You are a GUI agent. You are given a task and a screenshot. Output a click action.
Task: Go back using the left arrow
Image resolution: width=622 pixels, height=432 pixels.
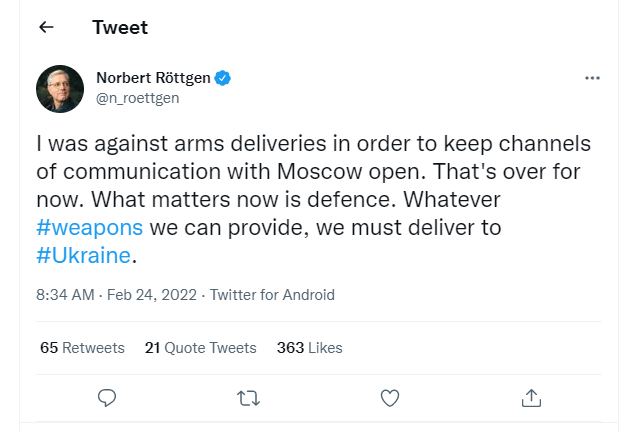(x=46, y=28)
